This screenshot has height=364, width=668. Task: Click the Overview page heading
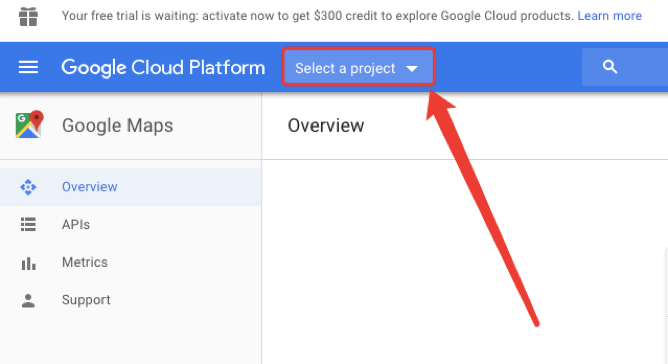(326, 126)
